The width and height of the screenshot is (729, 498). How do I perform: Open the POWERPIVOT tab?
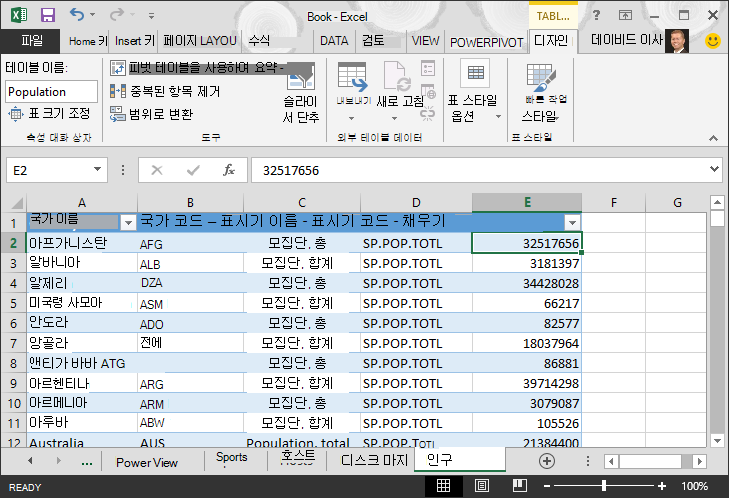click(x=486, y=43)
